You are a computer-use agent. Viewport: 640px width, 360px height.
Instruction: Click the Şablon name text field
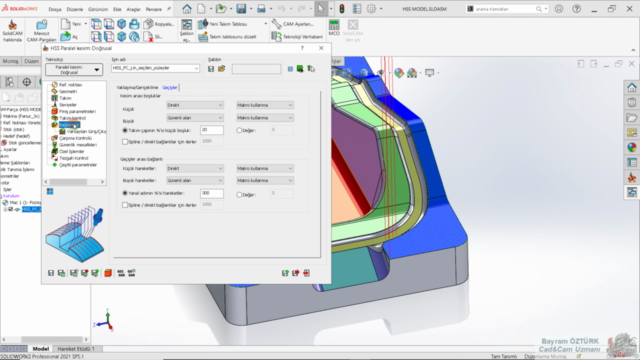[x=256, y=69]
